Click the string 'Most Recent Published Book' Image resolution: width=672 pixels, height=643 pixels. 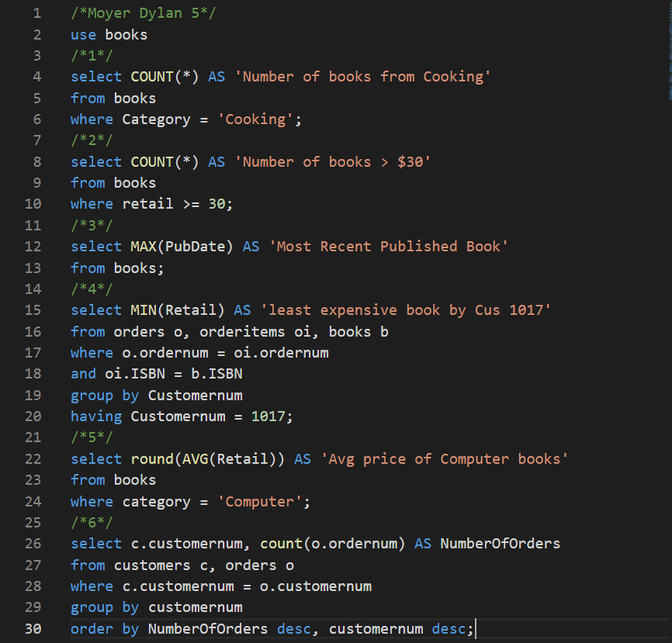[x=388, y=247]
